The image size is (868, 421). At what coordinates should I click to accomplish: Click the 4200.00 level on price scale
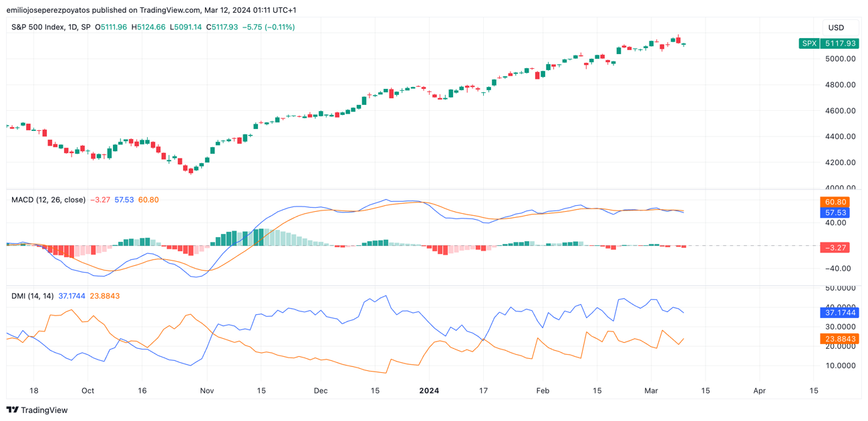[x=839, y=162]
